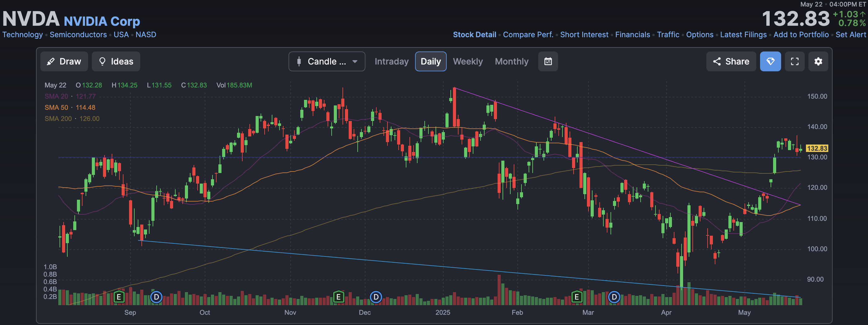868x325 pixels.
Task: Open Stock Detail page
Action: click(474, 34)
